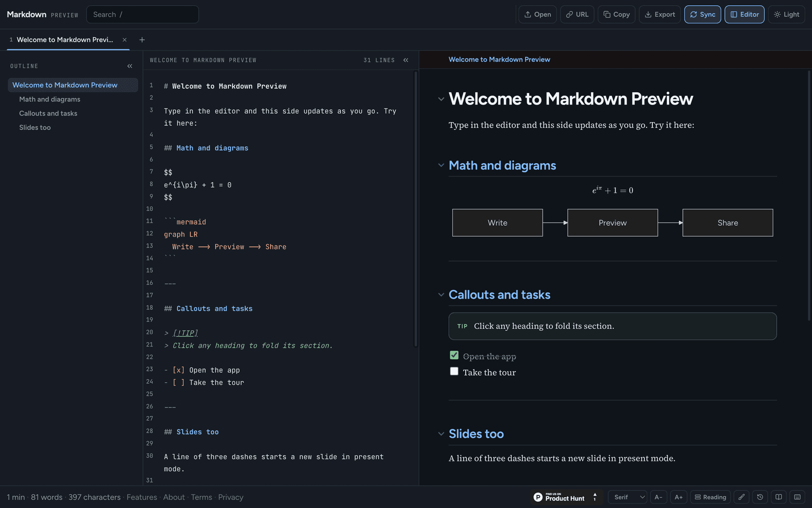
Task: Click the preview breadcrumb Welcome to Markdown Preview
Action: [499, 60]
